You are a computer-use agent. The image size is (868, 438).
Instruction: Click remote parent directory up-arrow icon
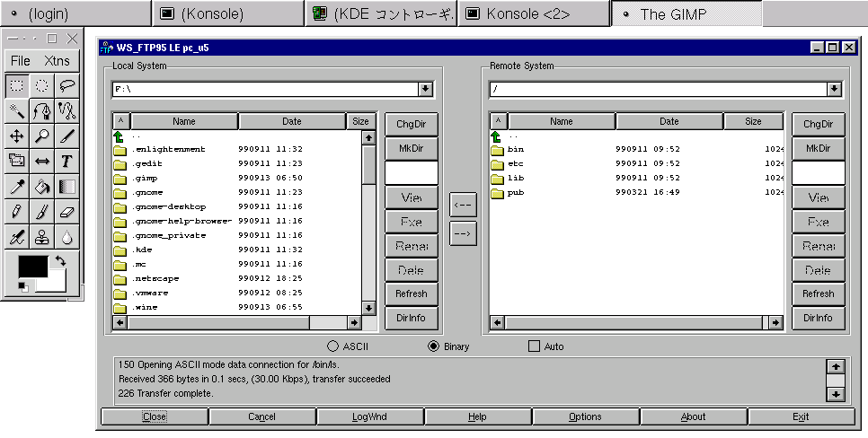coord(496,136)
